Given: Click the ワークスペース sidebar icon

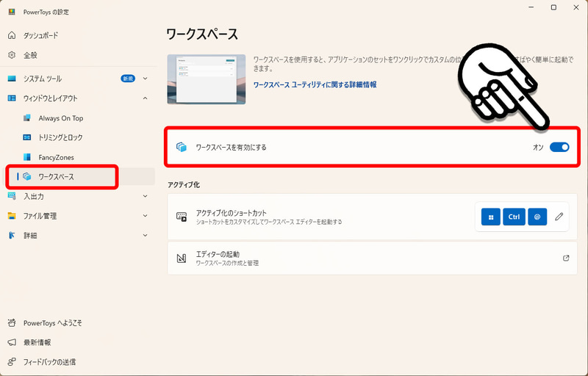Looking at the screenshot, I should pos(27,176).
